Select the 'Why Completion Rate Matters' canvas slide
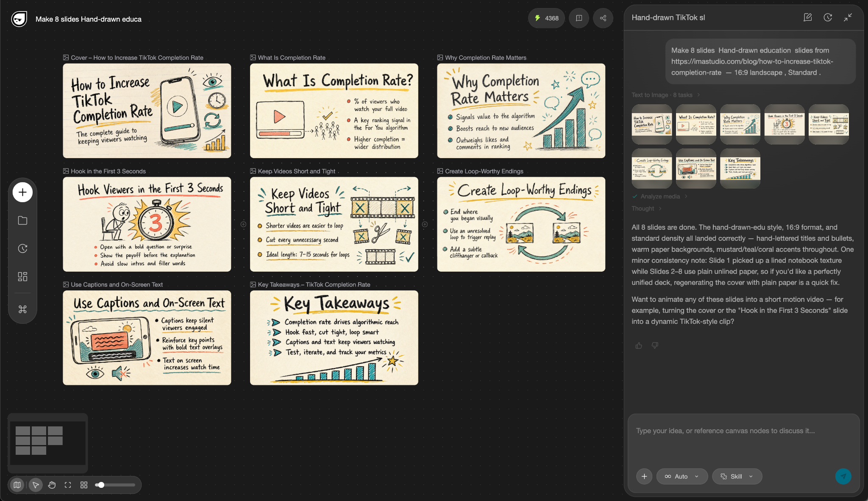Viewport: 868px width, 501px height. click(x=521, y=111)
